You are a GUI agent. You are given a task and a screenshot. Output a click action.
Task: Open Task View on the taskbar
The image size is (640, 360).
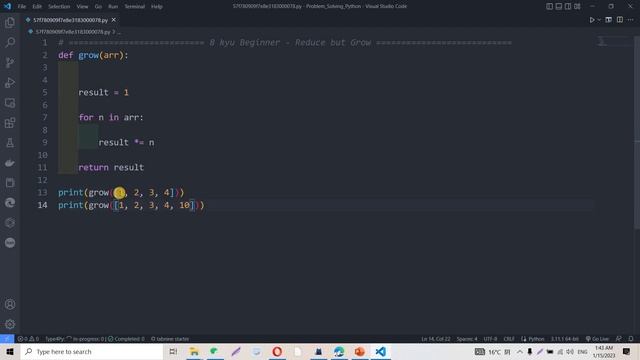point(173,351)
